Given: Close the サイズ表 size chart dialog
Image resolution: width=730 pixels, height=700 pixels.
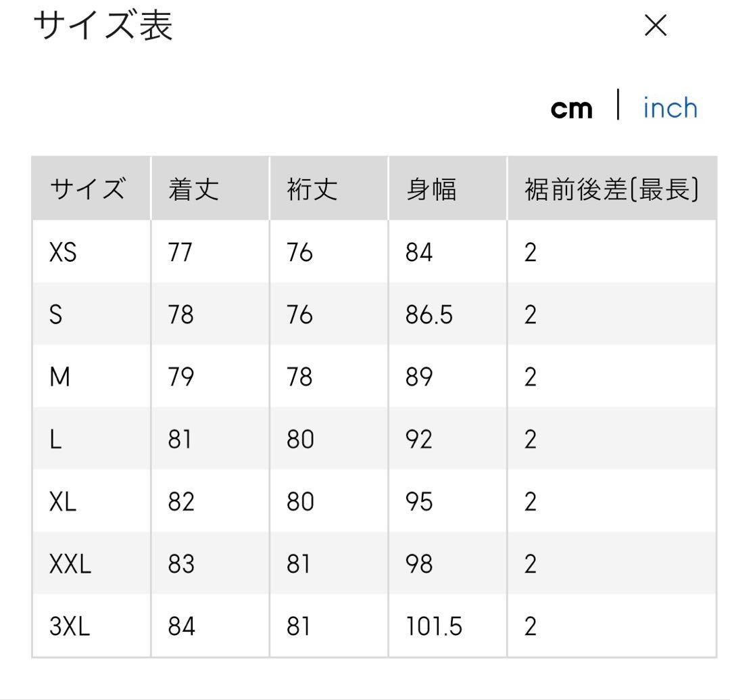Looking at the screenshot, I should [x=655, y=26].
